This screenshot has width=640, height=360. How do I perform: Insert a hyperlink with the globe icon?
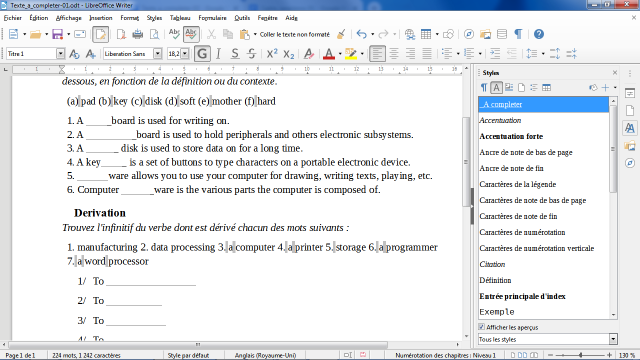[409, 34]
